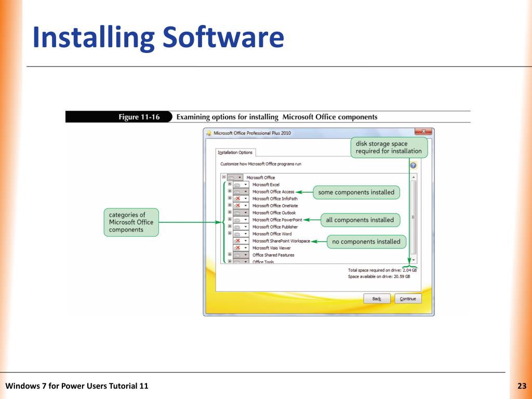Open install options dropdown for Office Shared Features
Image resolution: width=532 pixels, height=399 pixels.
point(241,255)
